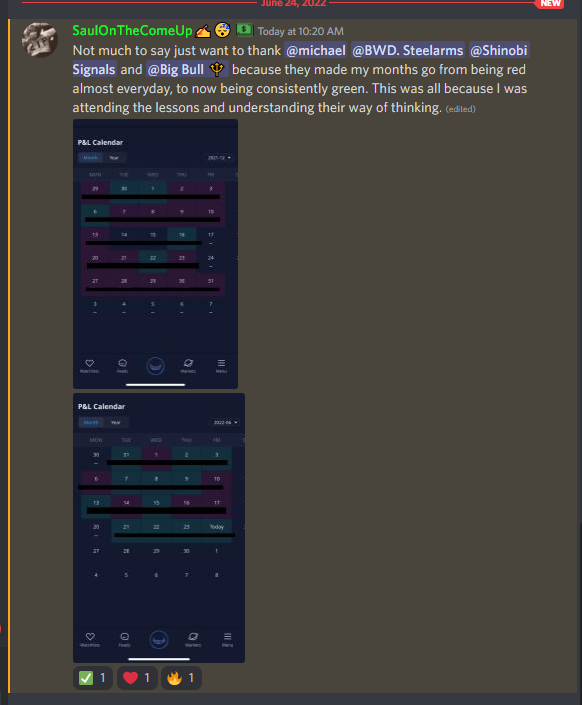Select Year tab in the 2021-12 calendar screenshot
The width and height of the screenshot is (582, 705).
tap(114, 157)
